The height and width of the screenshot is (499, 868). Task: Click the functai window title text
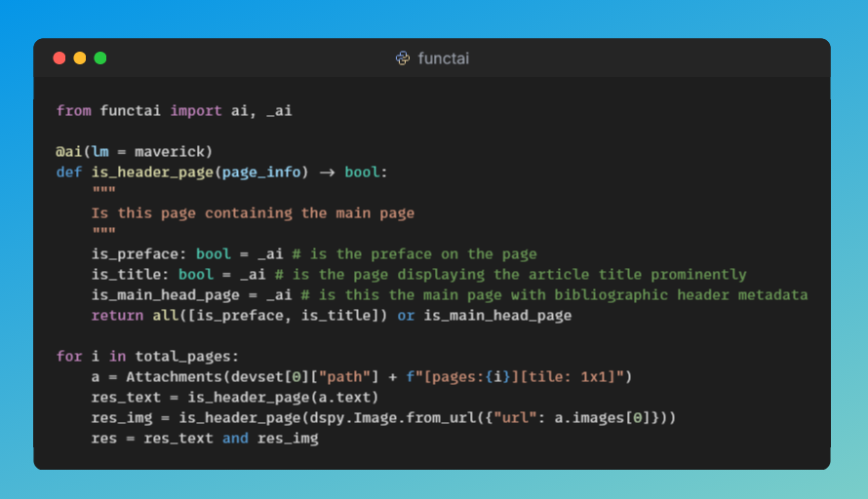(x=444, y=58)
